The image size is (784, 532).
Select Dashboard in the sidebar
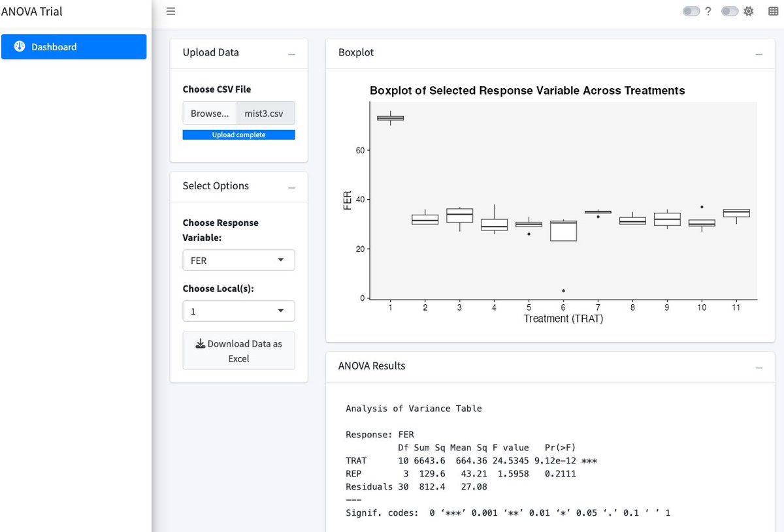(x=74, y=46)
